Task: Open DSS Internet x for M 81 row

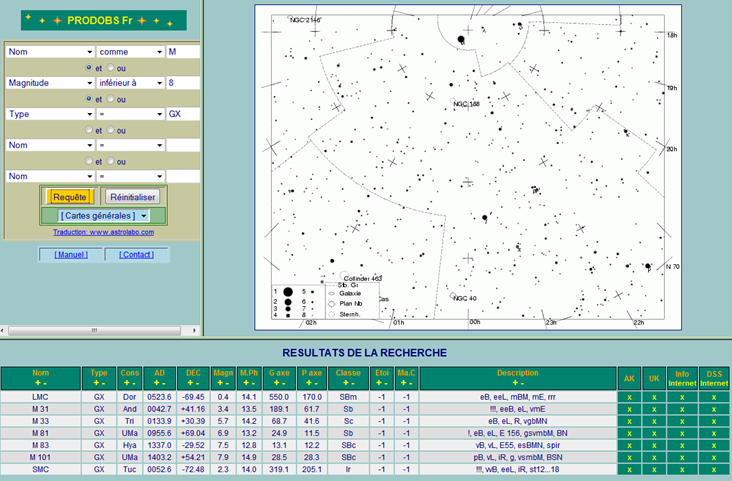Action: point(714,434)
